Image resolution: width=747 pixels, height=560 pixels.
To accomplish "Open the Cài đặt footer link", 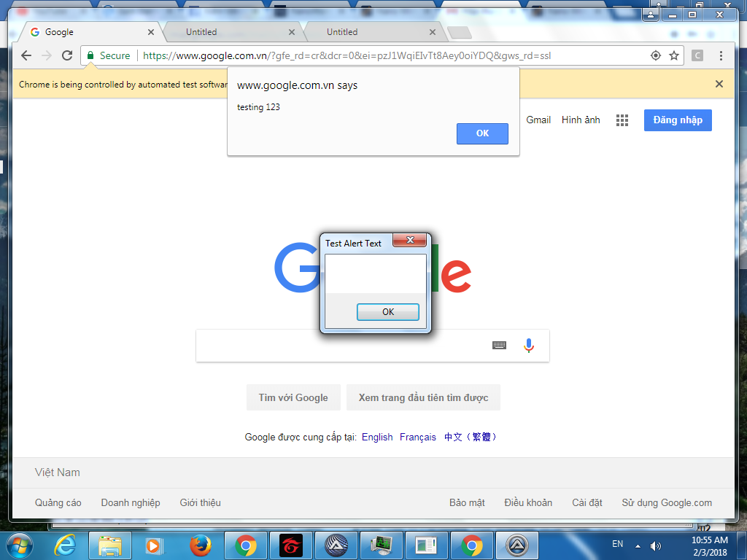I will click(587, 503).
